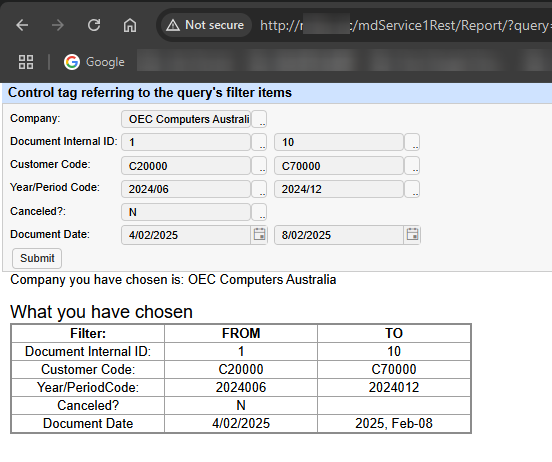Click table cell showing 2024012

394,387
